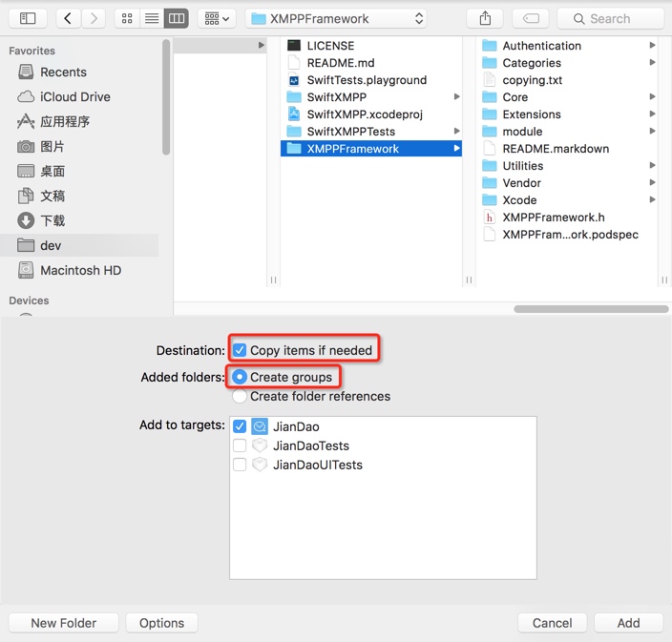The width and height of the screenshot is (672, 642).
Task: Click the horizontal scrollbar of column browser
Action: (x=591, y=309)
